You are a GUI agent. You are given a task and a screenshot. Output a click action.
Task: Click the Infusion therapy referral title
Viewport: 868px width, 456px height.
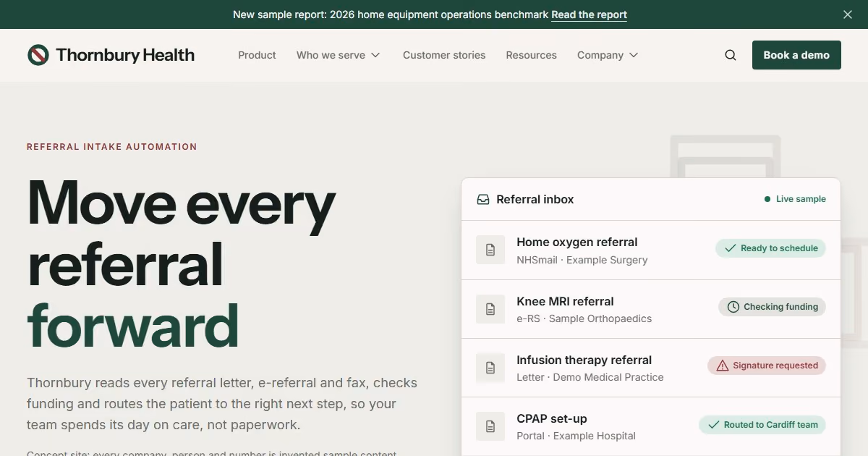pos(584,360)
